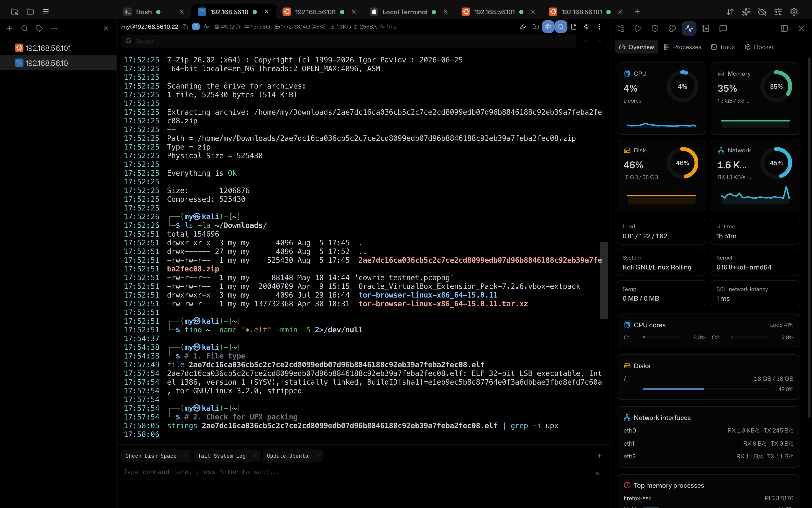This screenshot has height=508, width=812.
Task: Open the file tree panel icon
Action: pos(621,29)
